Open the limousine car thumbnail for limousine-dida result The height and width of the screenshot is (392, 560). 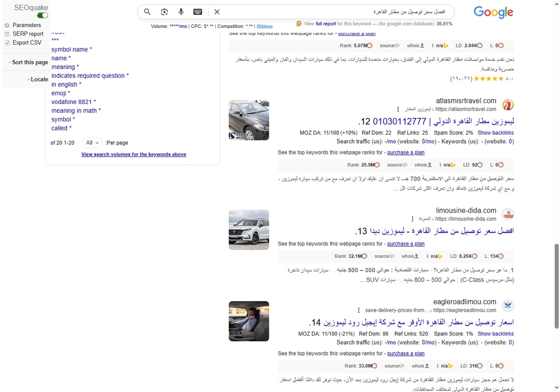(x=249, y=230)
